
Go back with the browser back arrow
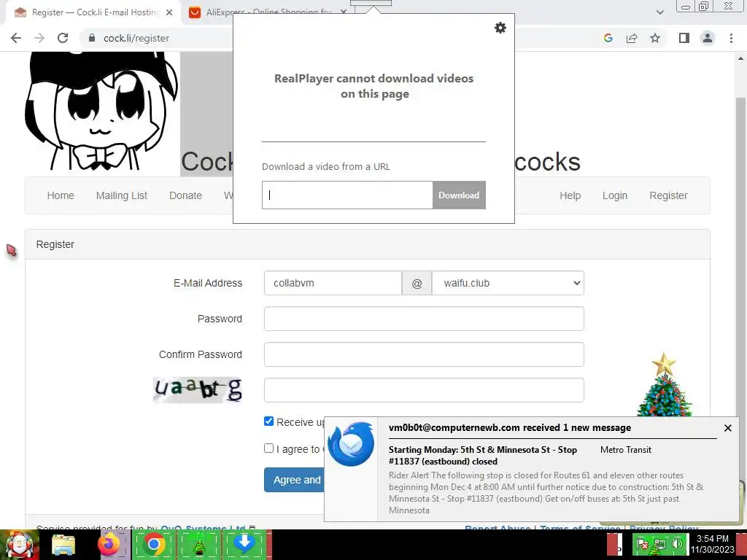16,38
